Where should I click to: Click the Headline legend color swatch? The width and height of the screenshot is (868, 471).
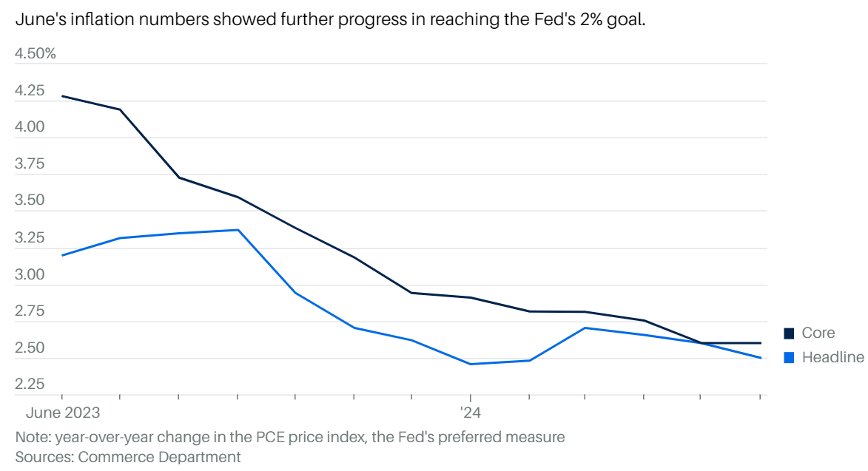789,358
